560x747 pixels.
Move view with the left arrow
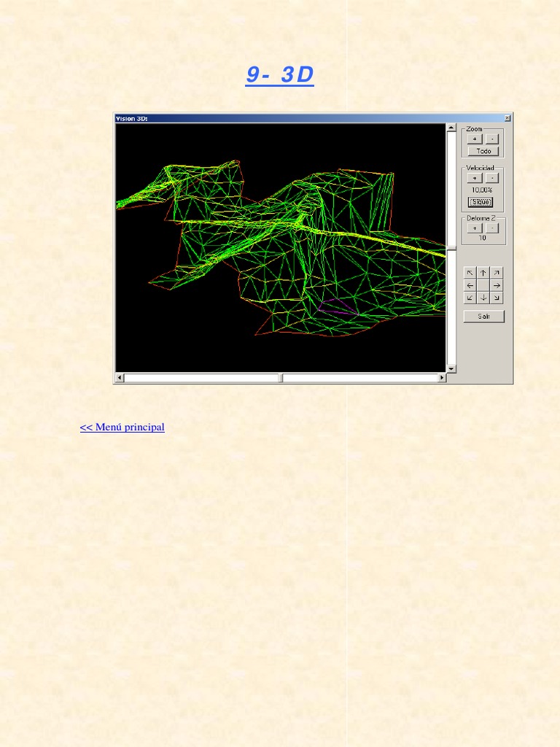[470, 285]
